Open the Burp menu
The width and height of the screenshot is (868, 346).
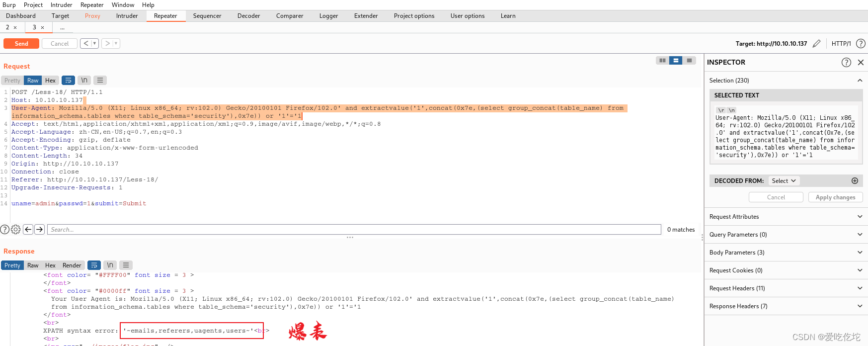pos(9,5)
